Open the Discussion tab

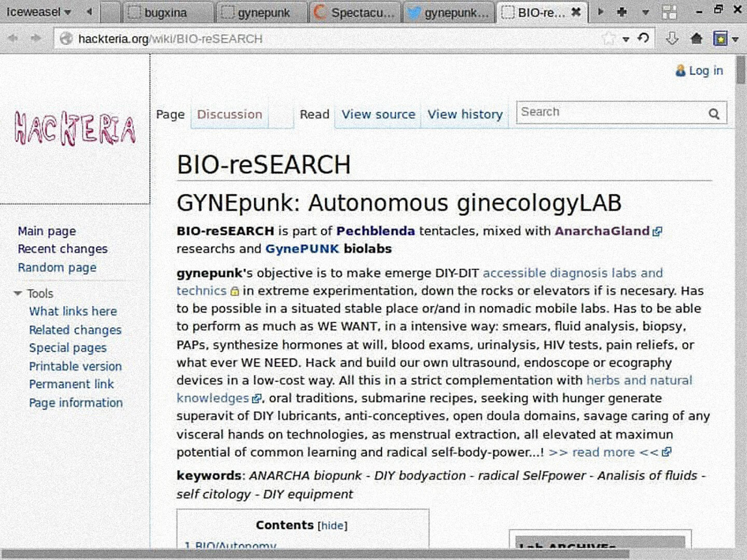[x=229, y=115]
